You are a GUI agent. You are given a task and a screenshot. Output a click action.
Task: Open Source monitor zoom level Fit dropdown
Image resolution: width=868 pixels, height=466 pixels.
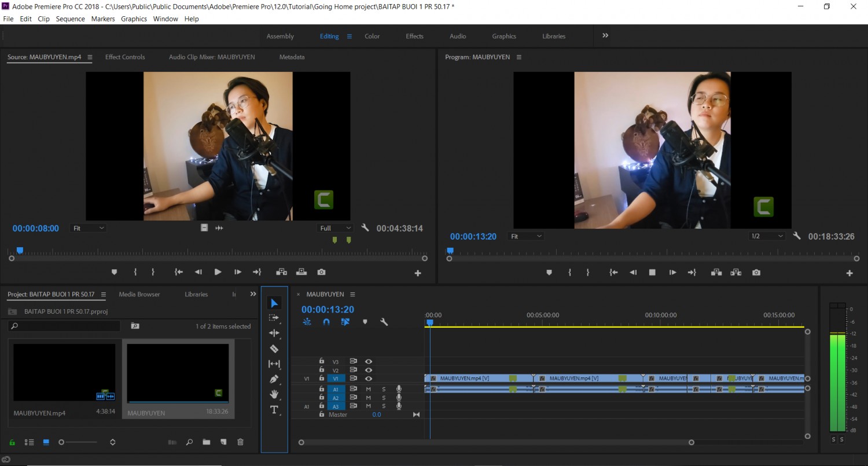click(x=88, y=228)
